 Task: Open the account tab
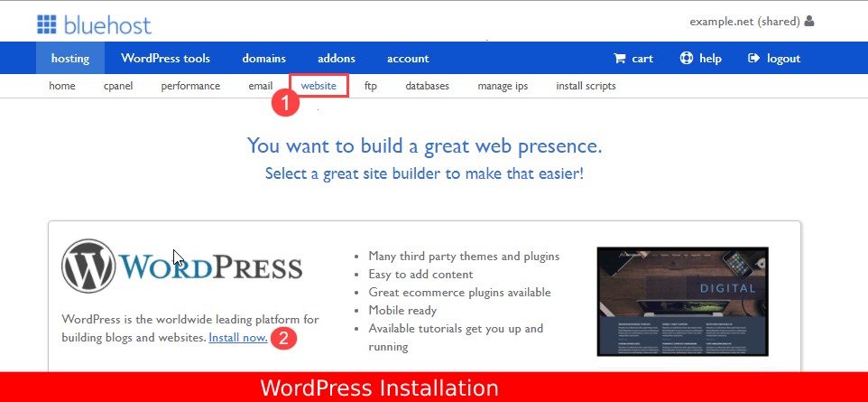pyautogui.click(x=408, y=58)
